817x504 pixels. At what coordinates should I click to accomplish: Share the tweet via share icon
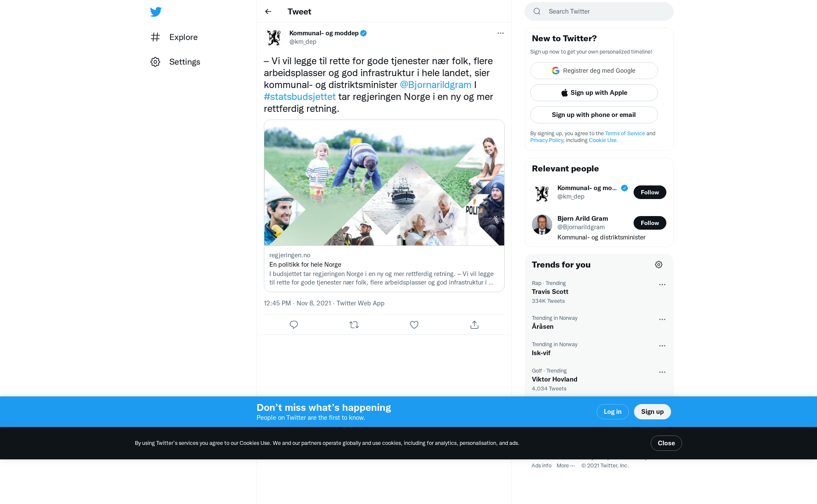tap(474, 325)
